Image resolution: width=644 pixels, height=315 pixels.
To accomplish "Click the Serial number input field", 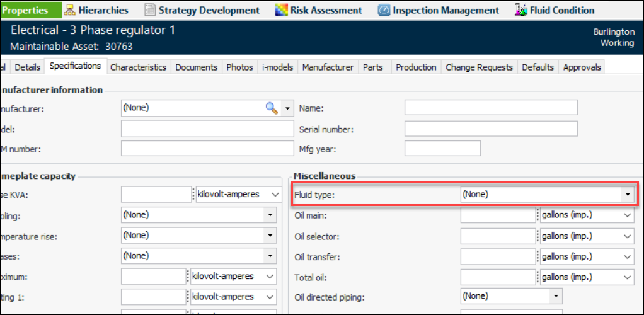I will coord(490,129).
